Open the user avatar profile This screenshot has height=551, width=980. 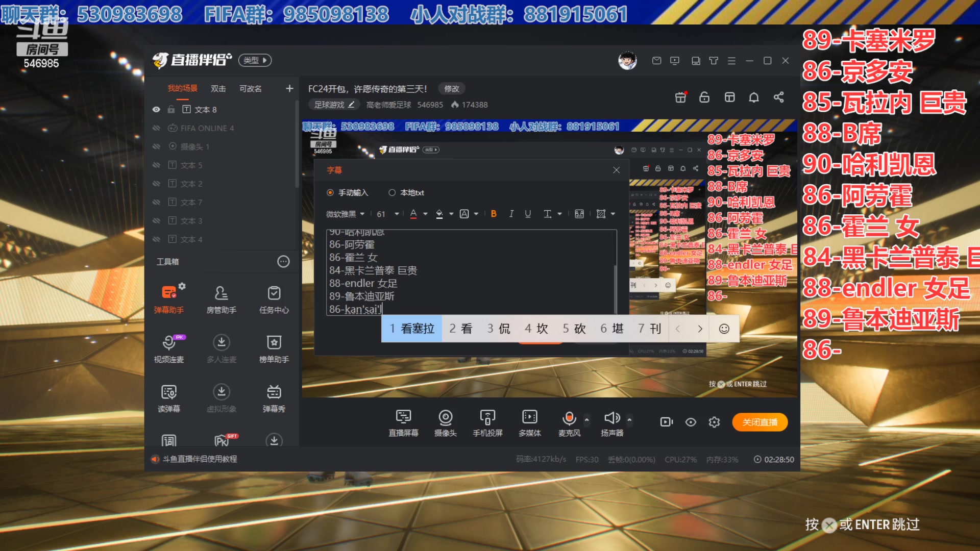tap(627, 61)
